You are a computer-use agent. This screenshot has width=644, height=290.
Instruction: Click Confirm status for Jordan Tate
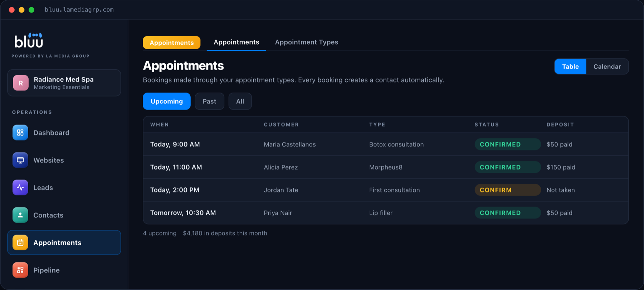click(508, 190)
